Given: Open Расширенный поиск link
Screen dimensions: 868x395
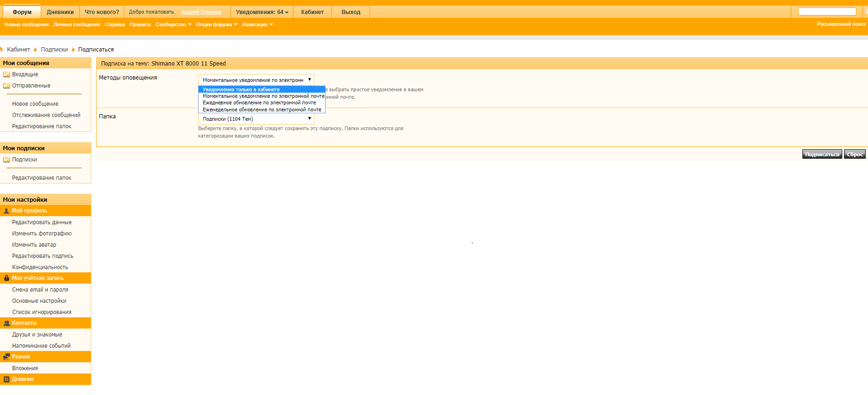Looking at the screenshot, I should 841,24.
